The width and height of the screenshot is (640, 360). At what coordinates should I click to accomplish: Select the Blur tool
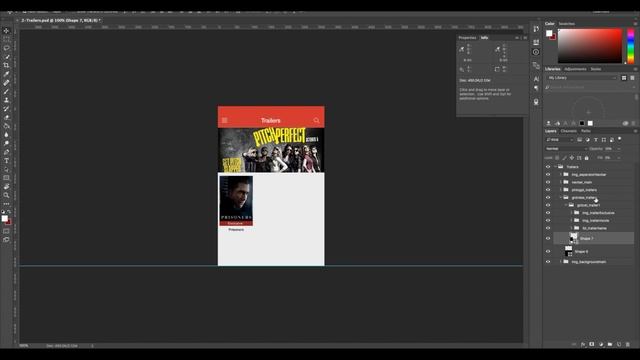click(x=6, y=135)
